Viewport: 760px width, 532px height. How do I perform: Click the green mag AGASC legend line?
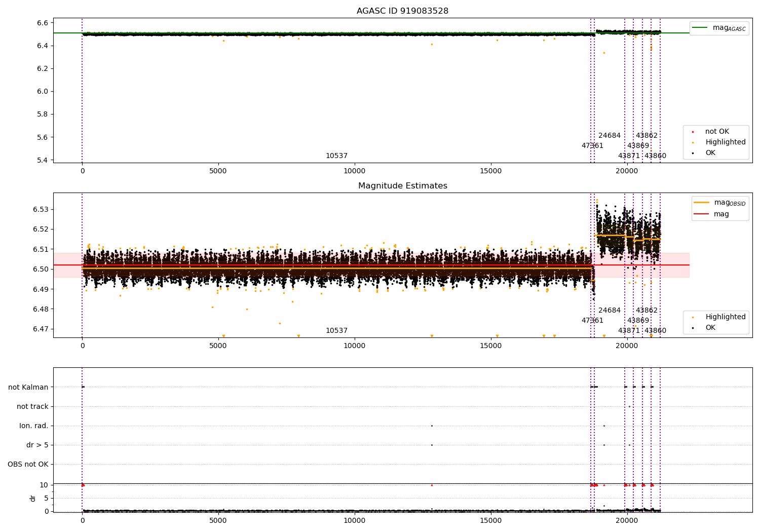coord(700,28)
